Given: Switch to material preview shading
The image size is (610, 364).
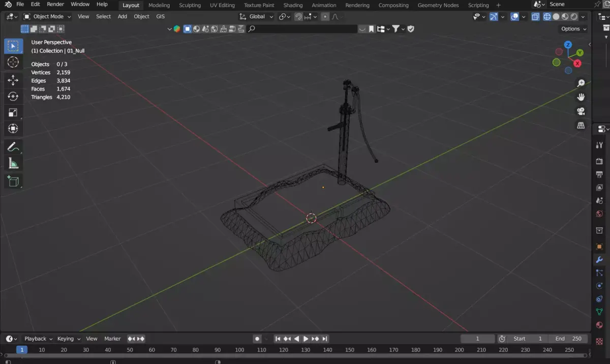Looking at the screenshot, I should 565,16.
